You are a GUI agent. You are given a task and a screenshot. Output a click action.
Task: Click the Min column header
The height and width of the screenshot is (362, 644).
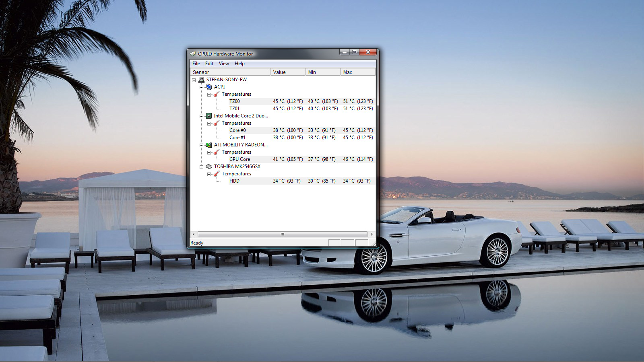click(323, 72)
